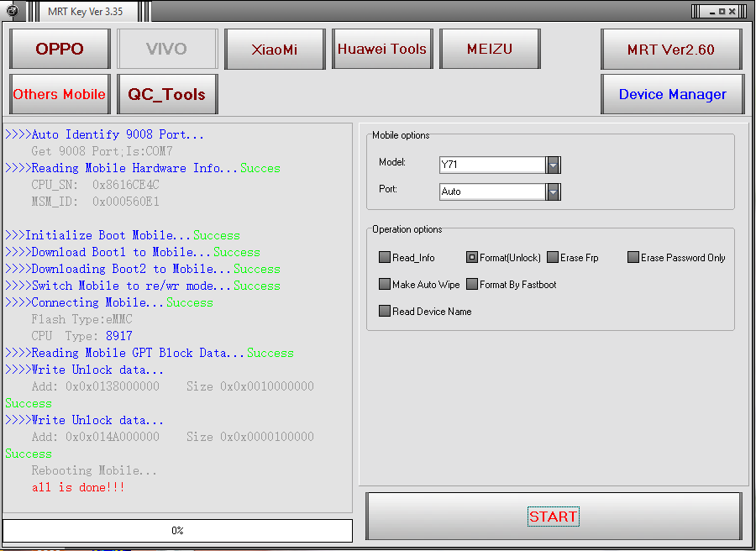Viewport: 756px width, 551px height.
Task: Enable the Read_Info checkbox
Action: point(384,257)
